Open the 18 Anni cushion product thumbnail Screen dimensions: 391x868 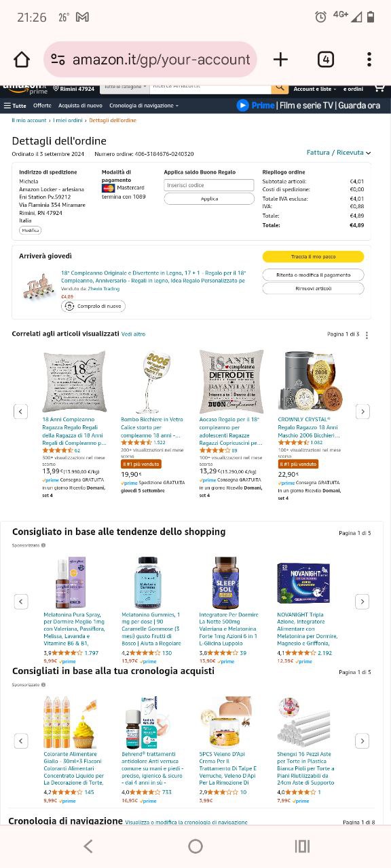pyautogui.click(x=75, y=382)
